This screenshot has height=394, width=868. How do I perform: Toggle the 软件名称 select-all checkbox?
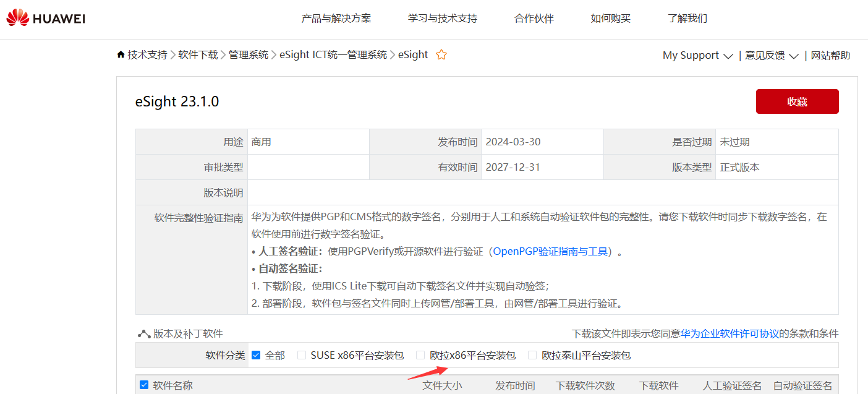(144, 385)
